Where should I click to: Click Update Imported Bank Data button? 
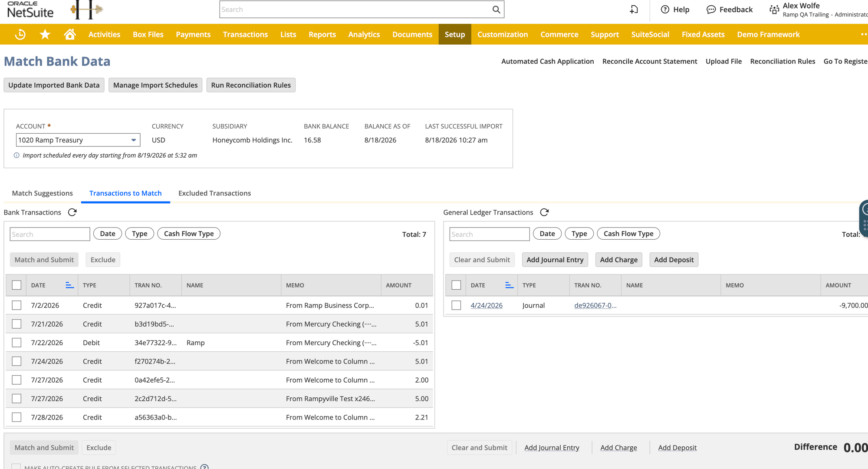click(x=54, y=85)
